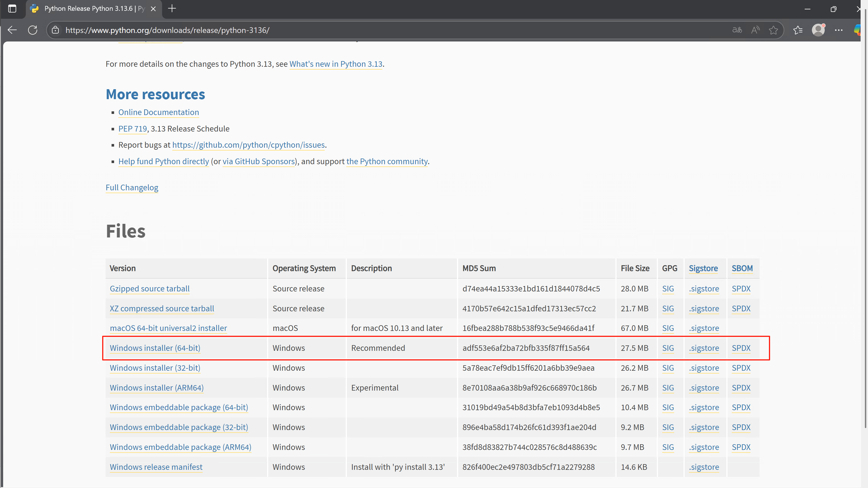
Task: Download Windows installer (ARM64)
Action: (157, 388)
